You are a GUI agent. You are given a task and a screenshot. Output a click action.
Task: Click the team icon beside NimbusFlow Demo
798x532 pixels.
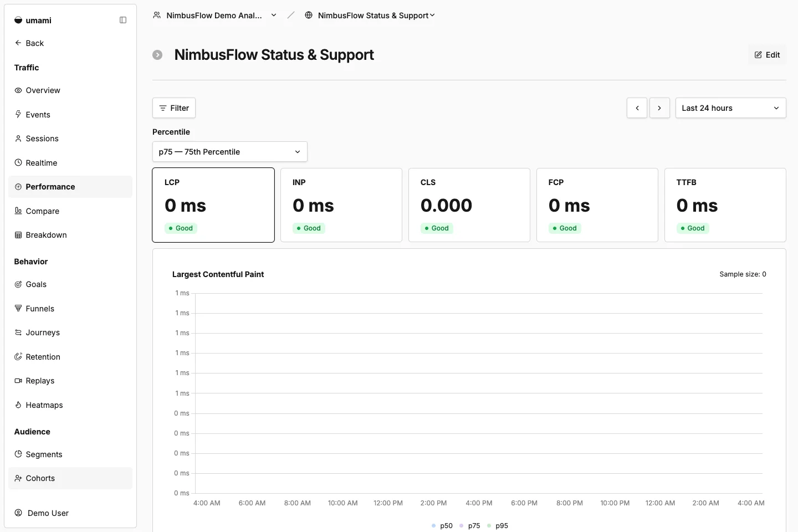click(157, 15)
